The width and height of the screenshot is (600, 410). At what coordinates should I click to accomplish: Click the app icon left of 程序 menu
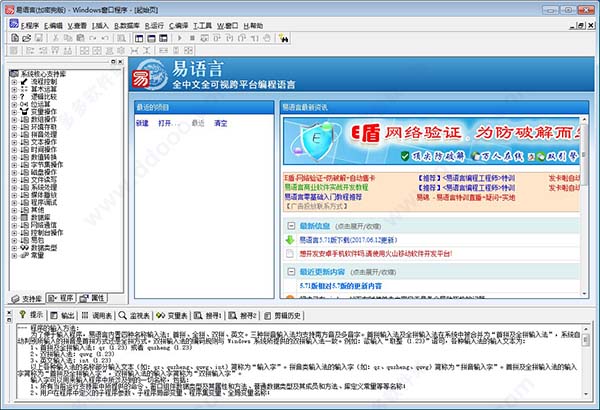(13, 24)
